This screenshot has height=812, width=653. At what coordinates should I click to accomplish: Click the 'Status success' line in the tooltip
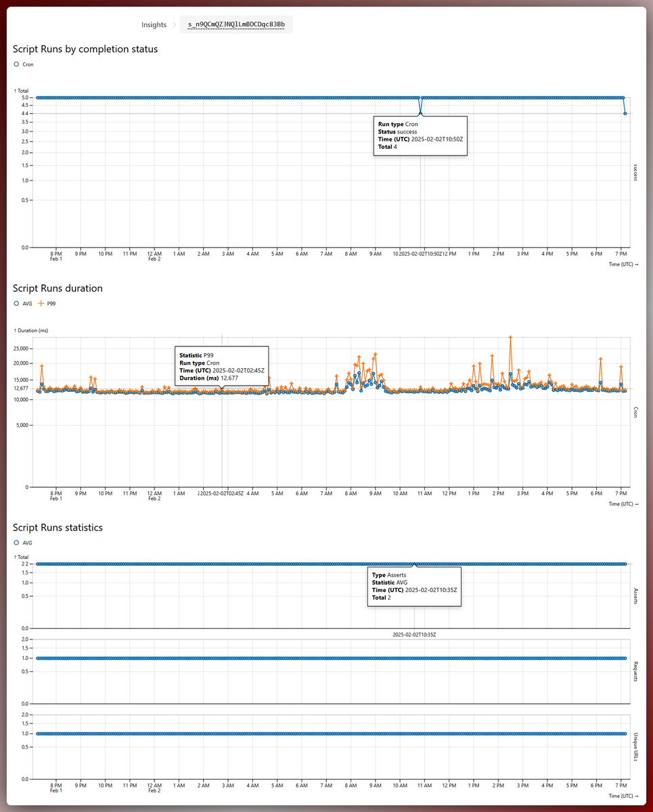click(398, 132)
